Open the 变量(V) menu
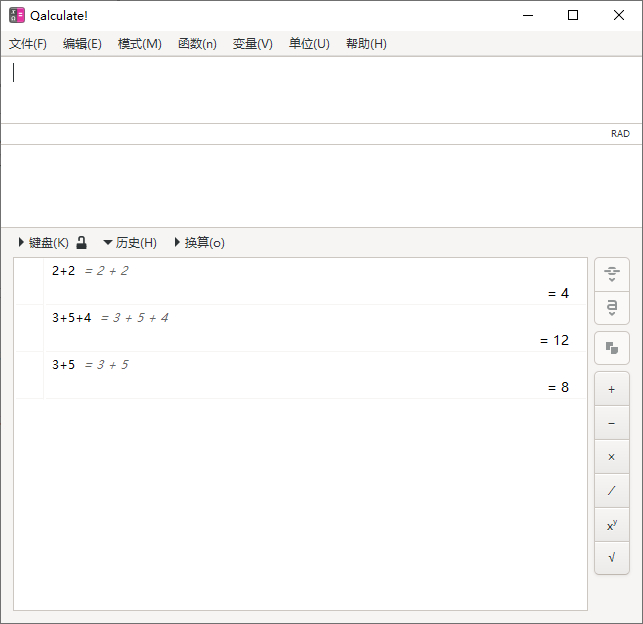Screen dimensions: 643x624 (253, 44)
